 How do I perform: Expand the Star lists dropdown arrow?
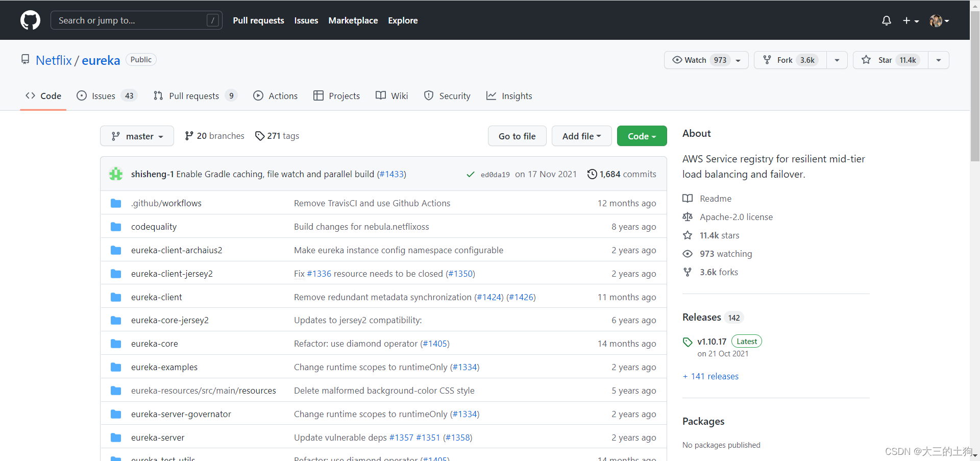[x=939, y=60]
